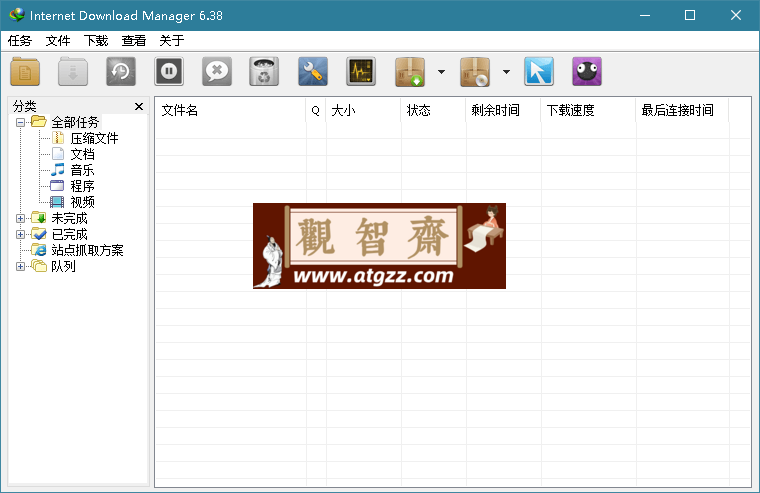760x493 pixels.
Task: Expand the 未完成 tree node
Action: [20, 218]
